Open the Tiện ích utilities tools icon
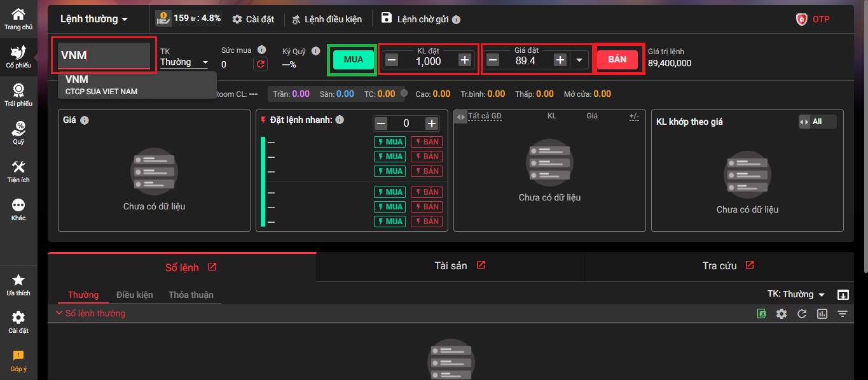This screenshot has width=868, height=380. (x=18, y=171)
